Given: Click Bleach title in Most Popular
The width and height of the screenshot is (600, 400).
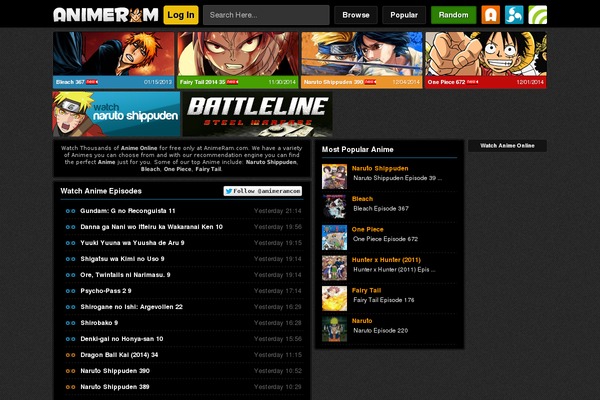Looking at the screenshot, I should (362, 199).
